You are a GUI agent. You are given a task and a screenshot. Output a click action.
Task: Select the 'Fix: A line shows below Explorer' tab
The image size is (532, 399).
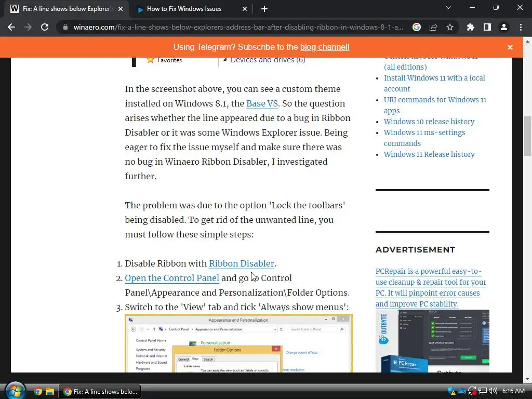tap(66, 9)
